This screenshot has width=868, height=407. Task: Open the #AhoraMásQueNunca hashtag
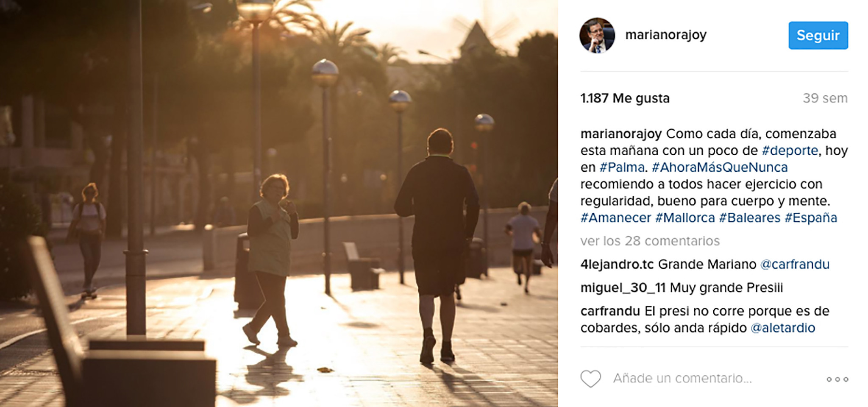point(719,167)
